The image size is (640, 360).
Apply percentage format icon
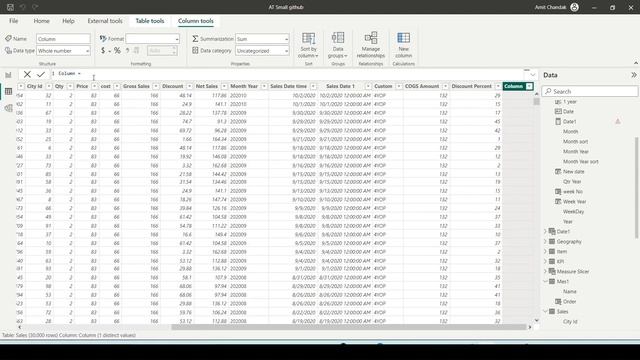[x=117, y=50]
